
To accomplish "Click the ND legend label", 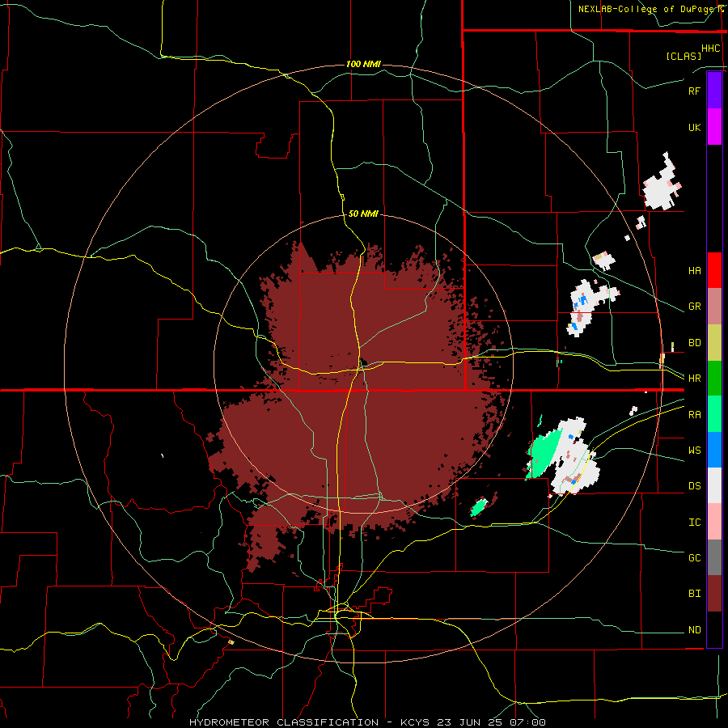I will [694, 630].
